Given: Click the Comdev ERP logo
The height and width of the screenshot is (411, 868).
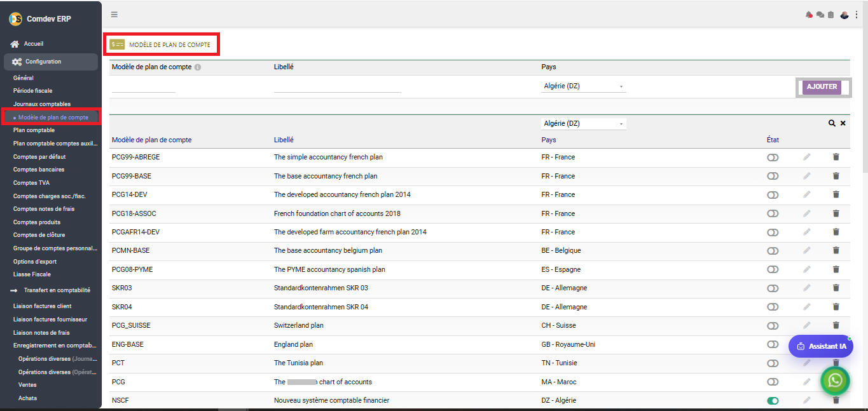Looking at the screenshot, I should (16, 19).
